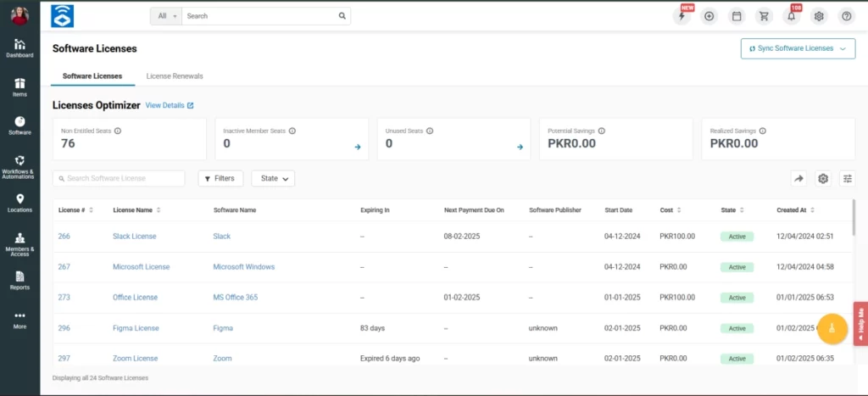Click the export share arrow icon
868x396 pixels.
tap(798, 178)
